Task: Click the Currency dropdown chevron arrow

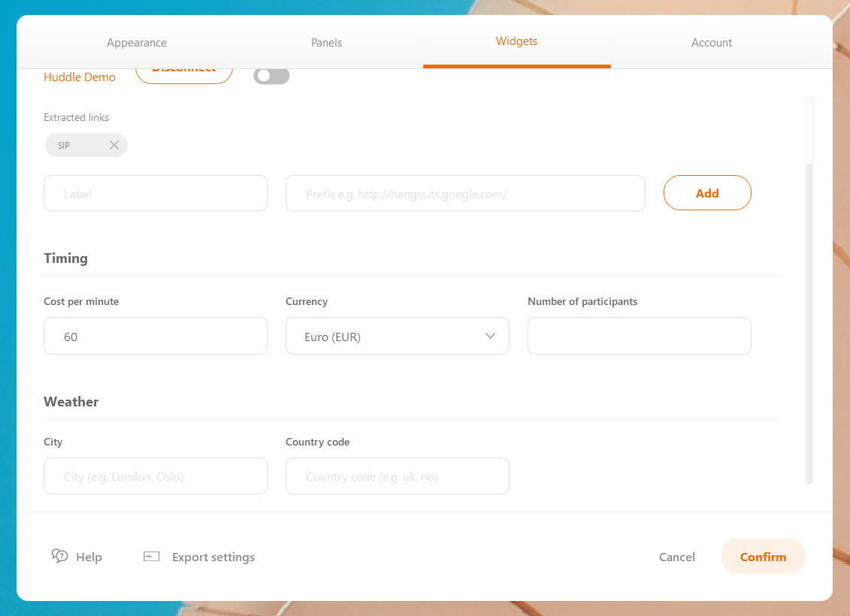Action: [490, 336]
